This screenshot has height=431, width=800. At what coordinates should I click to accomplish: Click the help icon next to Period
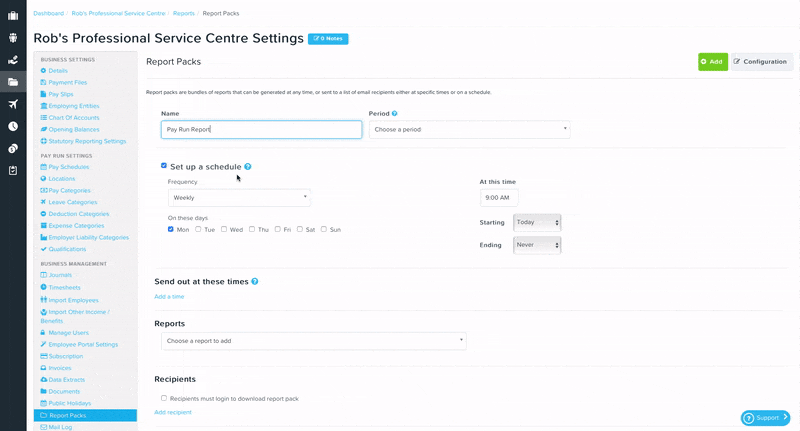(x=395, y=114)
